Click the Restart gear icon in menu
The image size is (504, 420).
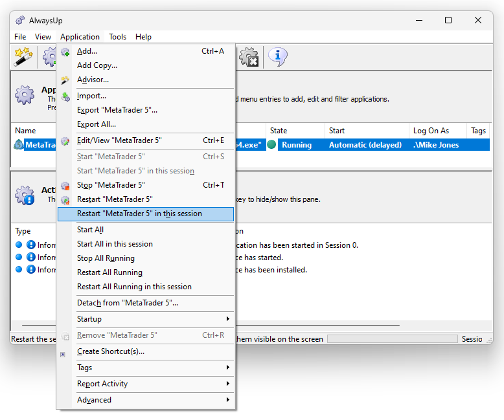pyautogui.click(x=65, y=200)
